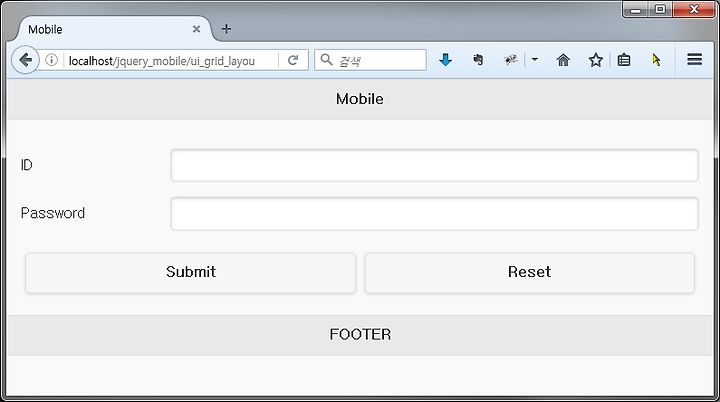Open a new tab with plus button
Image resolution: width=720 pixels, height=402 pixels.
(226, 29)
